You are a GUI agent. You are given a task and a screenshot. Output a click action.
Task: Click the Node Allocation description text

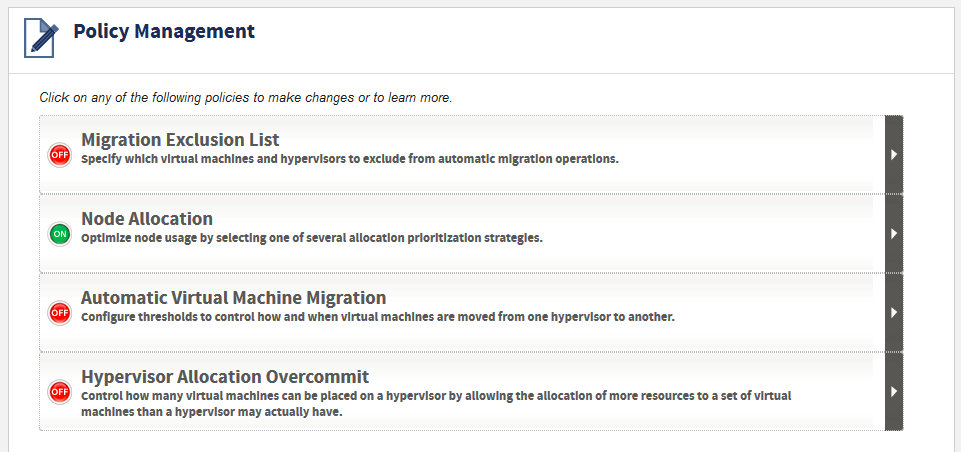coord(312,238)
